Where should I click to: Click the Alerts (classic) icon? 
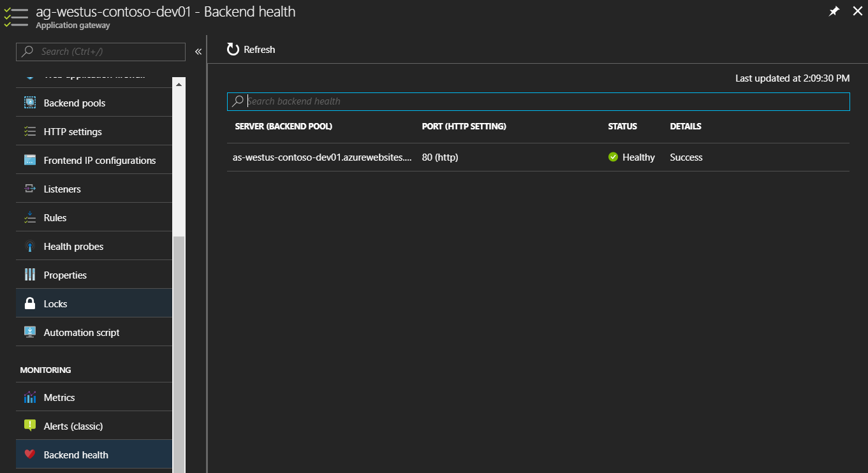coord(30,426)
